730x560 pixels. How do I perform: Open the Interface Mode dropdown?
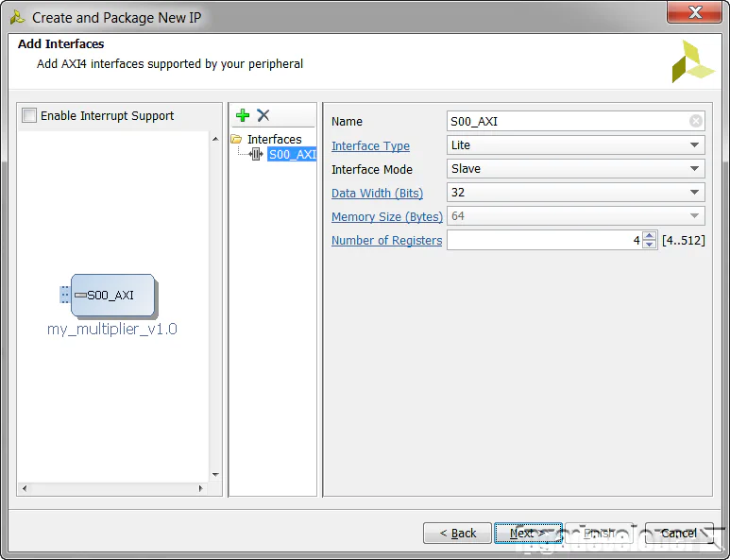click(x=575, y=168)
